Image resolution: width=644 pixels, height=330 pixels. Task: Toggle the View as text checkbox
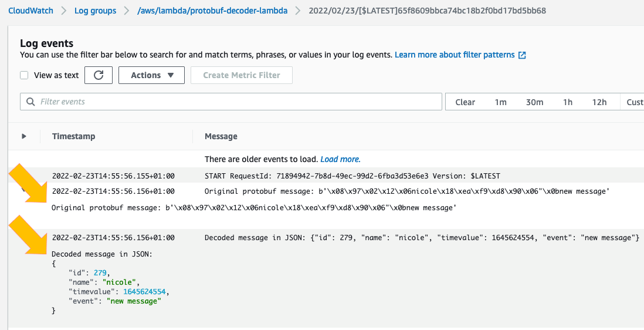tap(24, 75)
